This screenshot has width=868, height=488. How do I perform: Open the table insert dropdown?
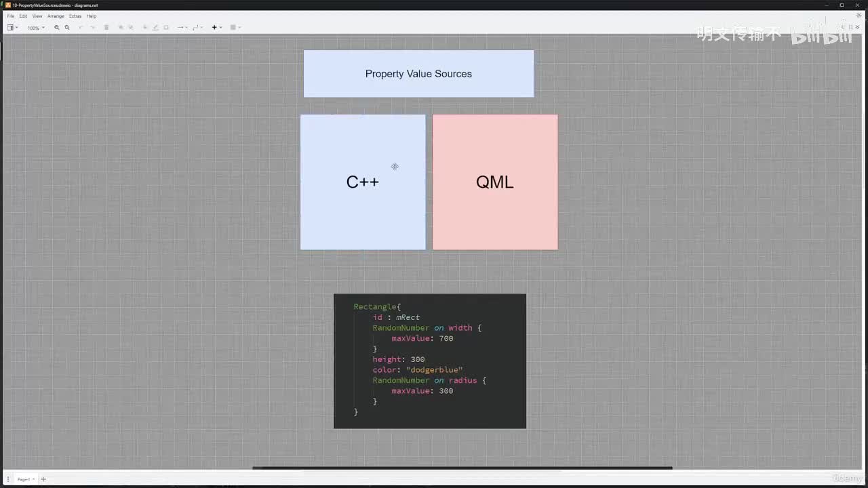pyautogui.click(x=235, y=28)
